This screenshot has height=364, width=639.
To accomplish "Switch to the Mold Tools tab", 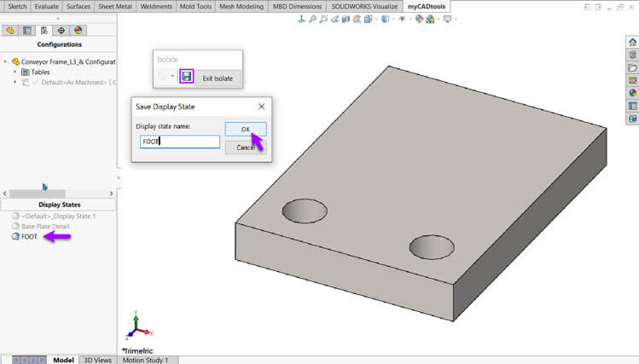I will (x=195, y=7).
